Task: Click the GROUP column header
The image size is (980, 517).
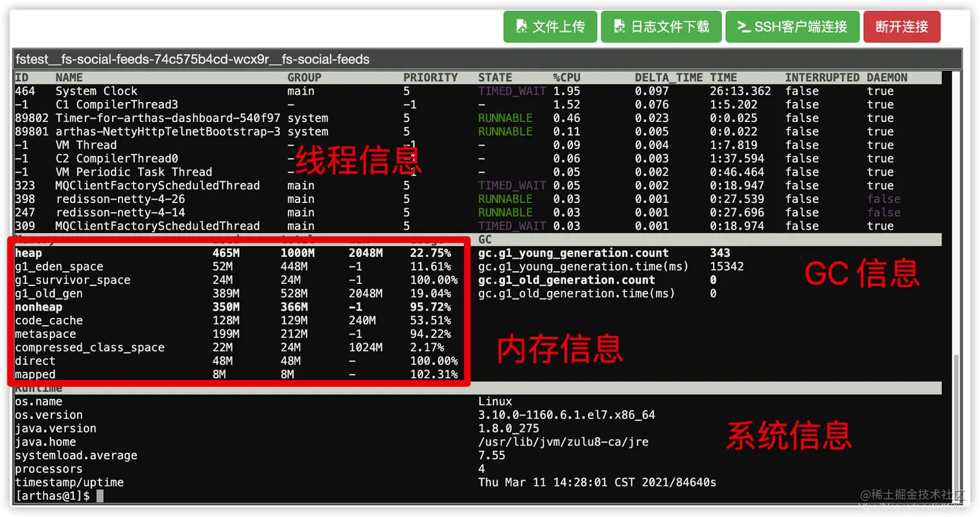Action: tap(305, 78)
